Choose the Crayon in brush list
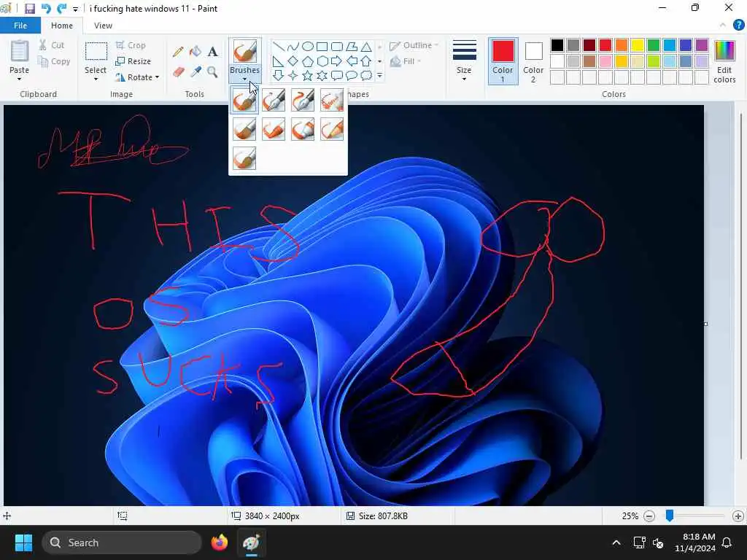Screen dimensions: 747x560 tap(274, 129)
